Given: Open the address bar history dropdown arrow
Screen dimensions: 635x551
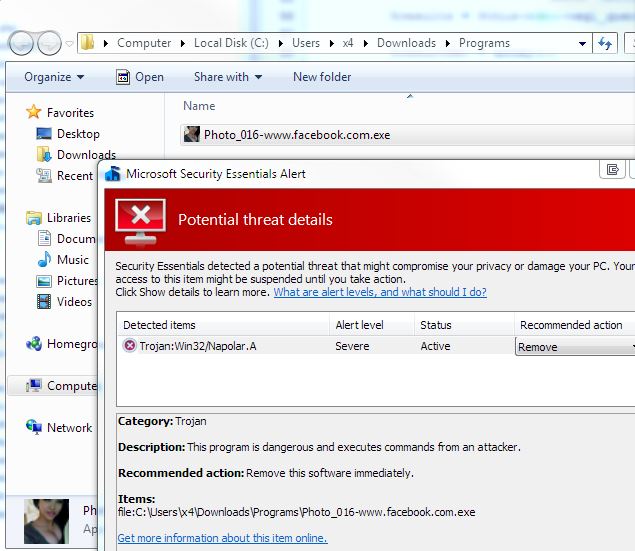Looking at the screenshot, I should tap(583, 44).
